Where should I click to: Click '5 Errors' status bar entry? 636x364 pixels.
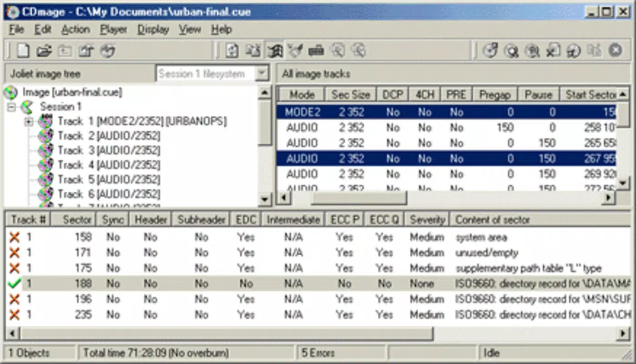point(318,353)
